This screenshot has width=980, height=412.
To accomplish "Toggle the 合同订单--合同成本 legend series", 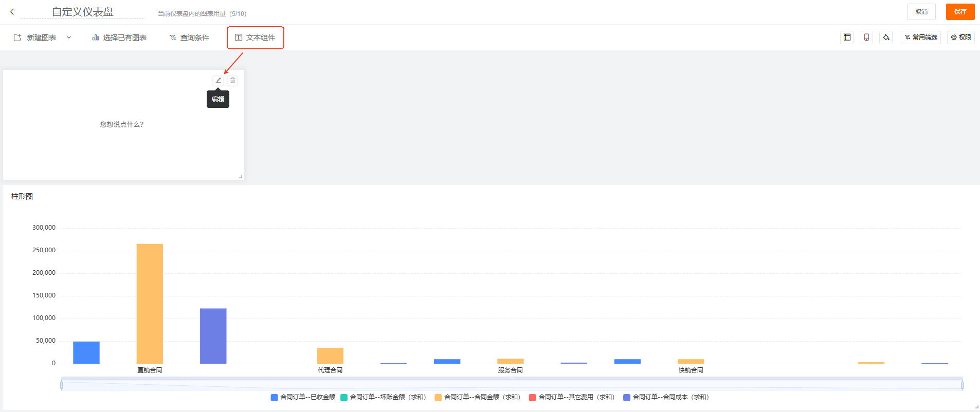I will (x=666, y=397).
